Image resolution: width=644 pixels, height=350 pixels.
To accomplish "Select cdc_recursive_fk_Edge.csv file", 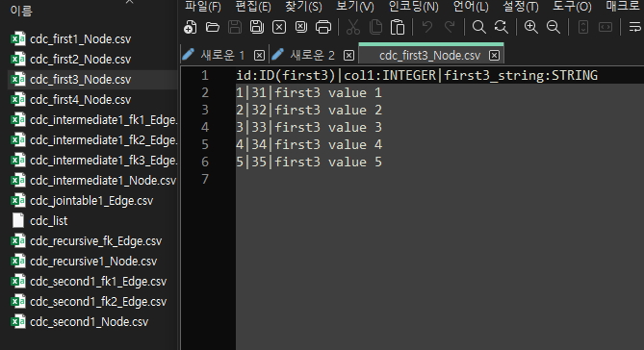I will pos(95,240).
